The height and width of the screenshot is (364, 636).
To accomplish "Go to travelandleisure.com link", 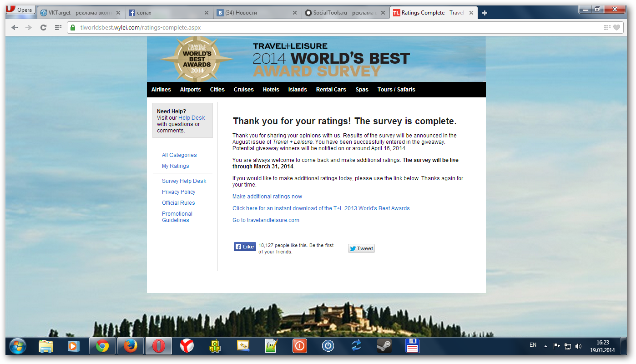I will click(x=266, y=220).
